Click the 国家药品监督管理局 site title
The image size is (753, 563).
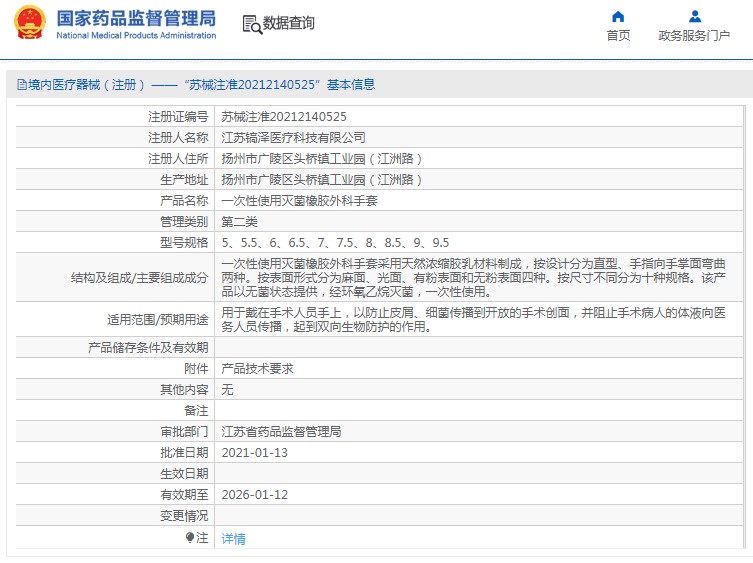click(x=136, y=18)
